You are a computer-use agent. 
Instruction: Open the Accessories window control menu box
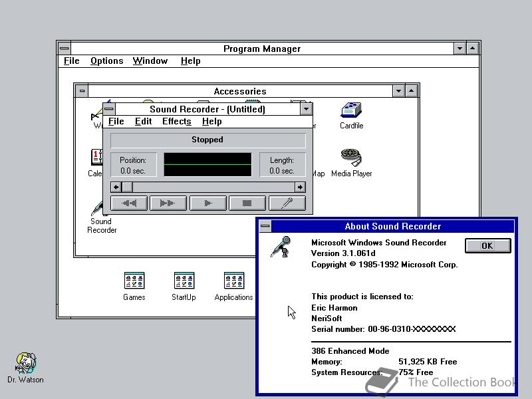tap(82, 91)
